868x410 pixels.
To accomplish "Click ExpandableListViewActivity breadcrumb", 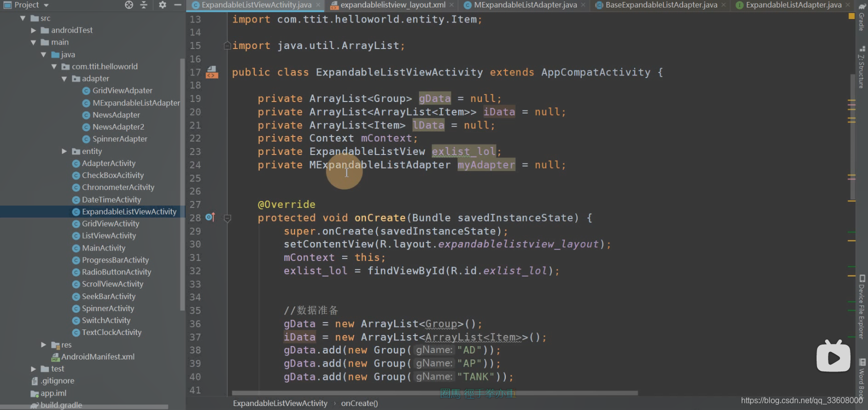I will 280,403.
